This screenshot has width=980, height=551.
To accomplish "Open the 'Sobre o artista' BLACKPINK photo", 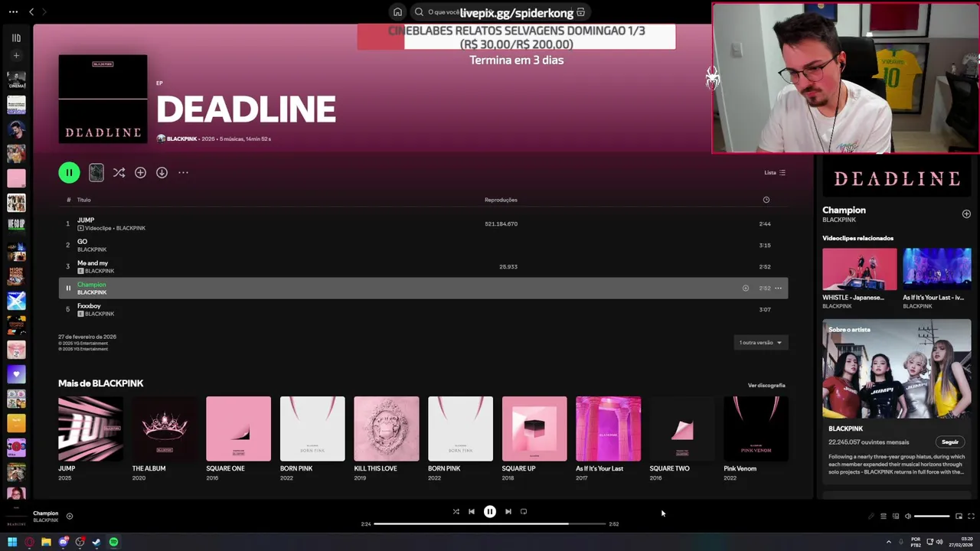I will pyautogui.click(x=897, y=369).
